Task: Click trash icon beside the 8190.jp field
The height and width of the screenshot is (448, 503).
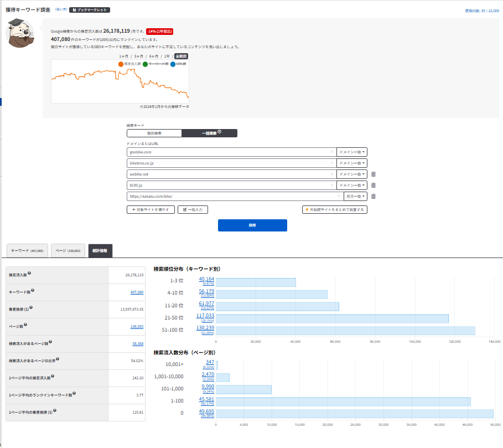Action: click(374, 185)
